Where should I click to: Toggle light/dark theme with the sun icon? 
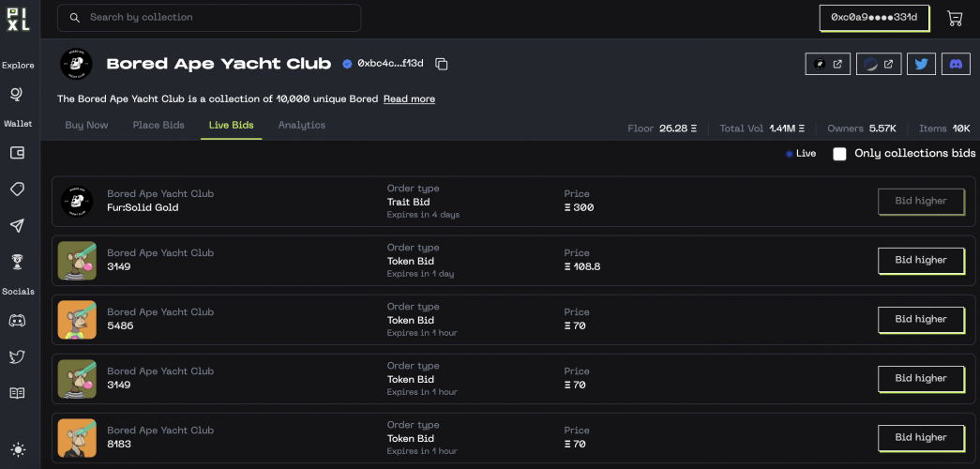(x=17, y=449)
